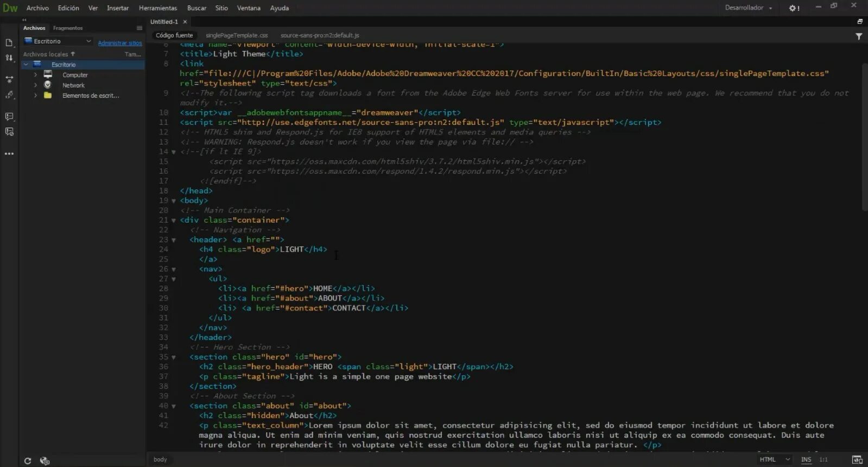This screenshot has height=467, width=868.
Task: Open sync settings gear icon
Action: (794, 8)
